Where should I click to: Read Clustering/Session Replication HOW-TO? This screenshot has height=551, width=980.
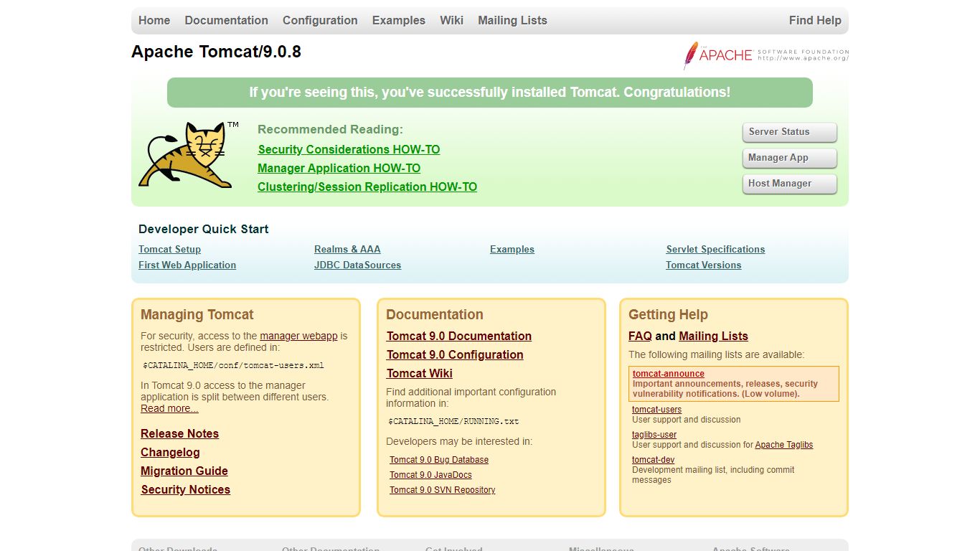point(367,187)
